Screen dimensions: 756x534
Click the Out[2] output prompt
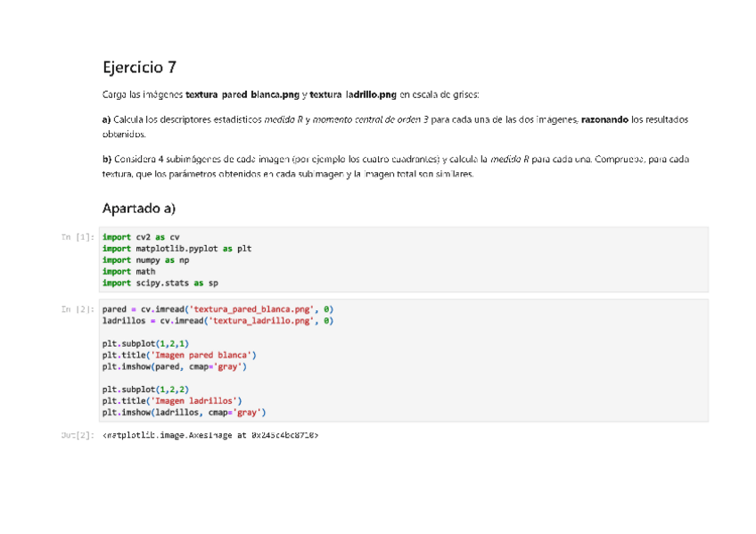click(x=78, y=435)
